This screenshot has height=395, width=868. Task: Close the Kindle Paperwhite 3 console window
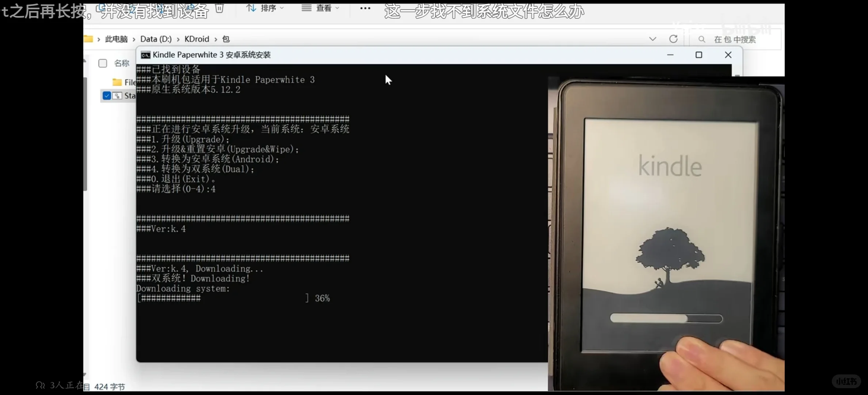click(728, 55)
